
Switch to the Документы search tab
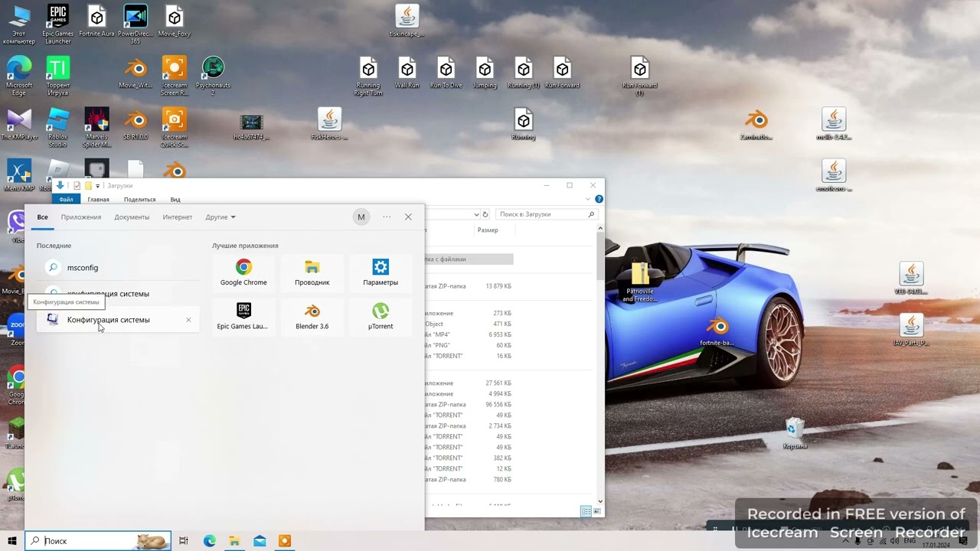pos(132,217)
